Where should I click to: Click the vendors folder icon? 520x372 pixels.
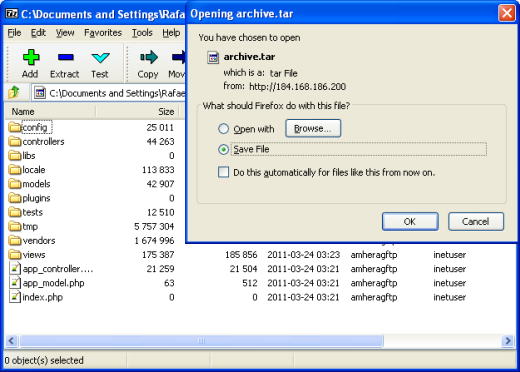click(x=15, y=240)
